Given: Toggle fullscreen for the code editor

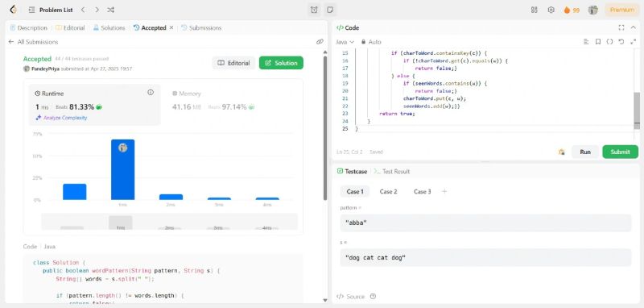Looking at the screenshot, I should (621, 27).
